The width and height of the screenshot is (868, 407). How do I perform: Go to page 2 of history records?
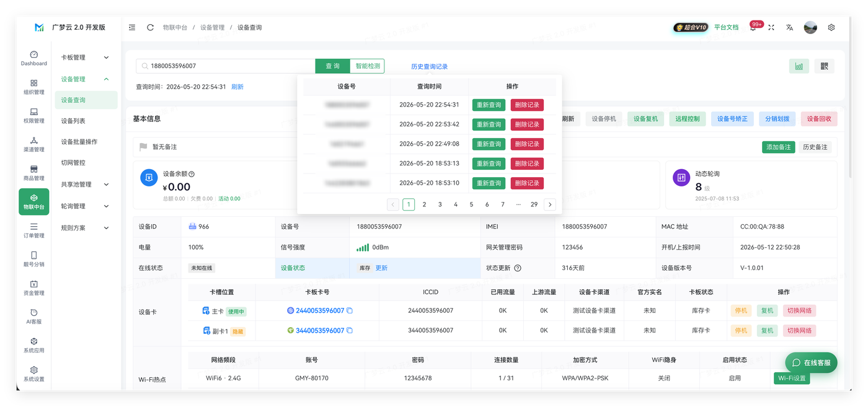pos(424,204)
